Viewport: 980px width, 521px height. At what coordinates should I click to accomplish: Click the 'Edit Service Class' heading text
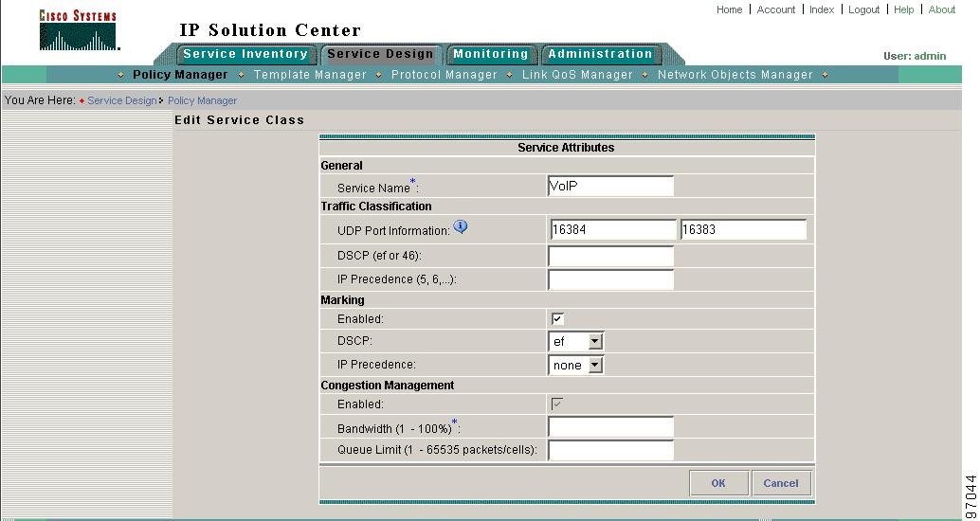[x=240, y=120]
